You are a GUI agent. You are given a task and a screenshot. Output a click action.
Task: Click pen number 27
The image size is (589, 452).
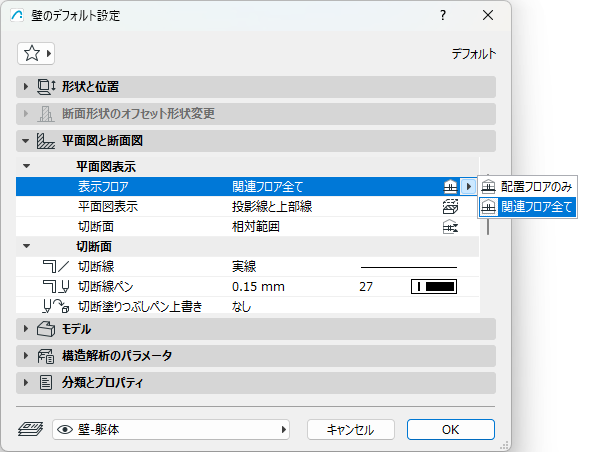click(x=366, y=287)
